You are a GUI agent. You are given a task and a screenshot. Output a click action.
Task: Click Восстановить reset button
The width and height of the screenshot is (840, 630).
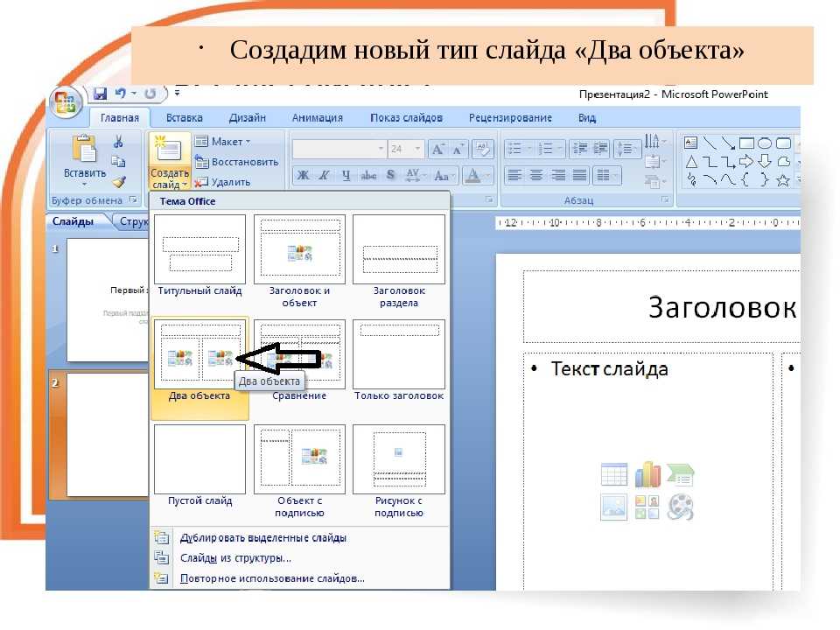(x=237, y=162)
